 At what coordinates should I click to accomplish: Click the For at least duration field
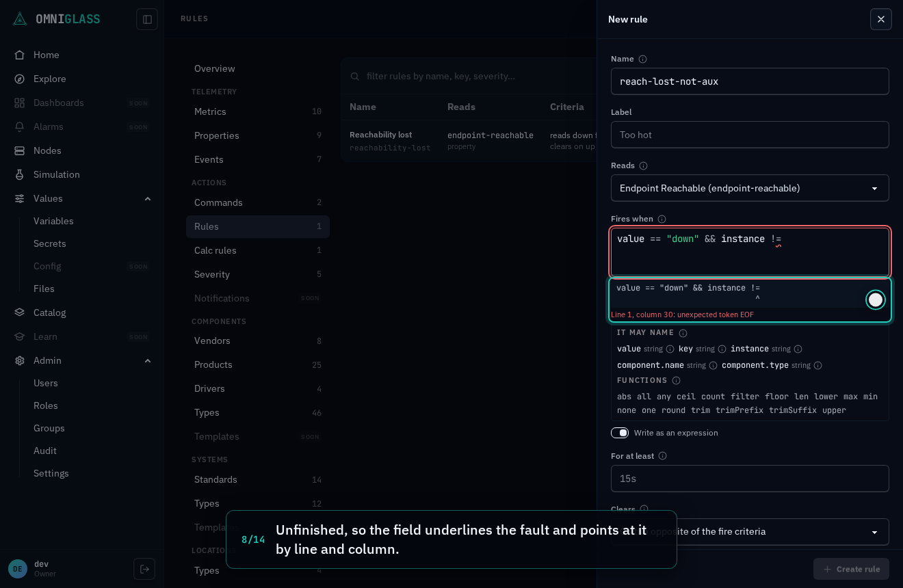[750, 479]
